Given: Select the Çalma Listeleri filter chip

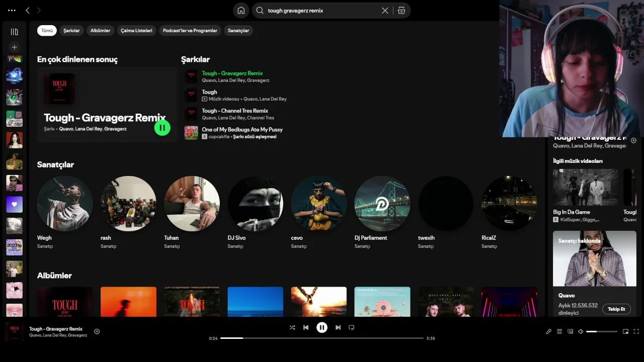Looking at the screenshot, I should click(136, 31).
